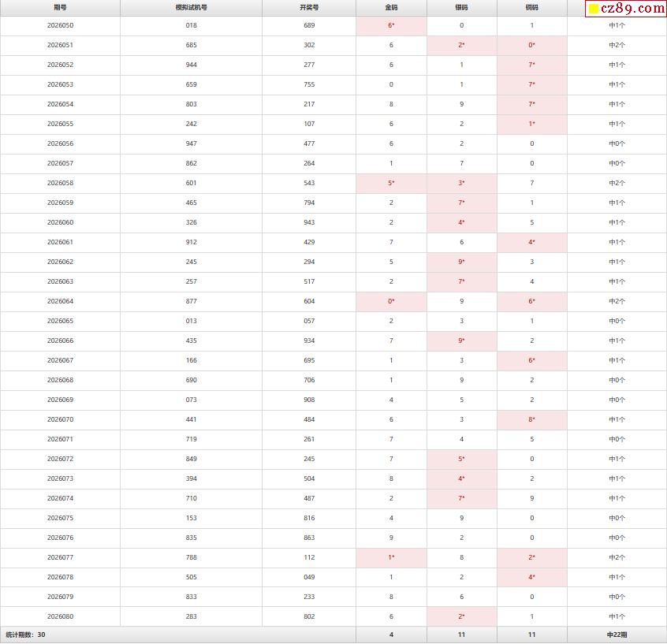Click draw number 943 in row 2026060
The image size is (667, 644).
[x=309, y=222]
